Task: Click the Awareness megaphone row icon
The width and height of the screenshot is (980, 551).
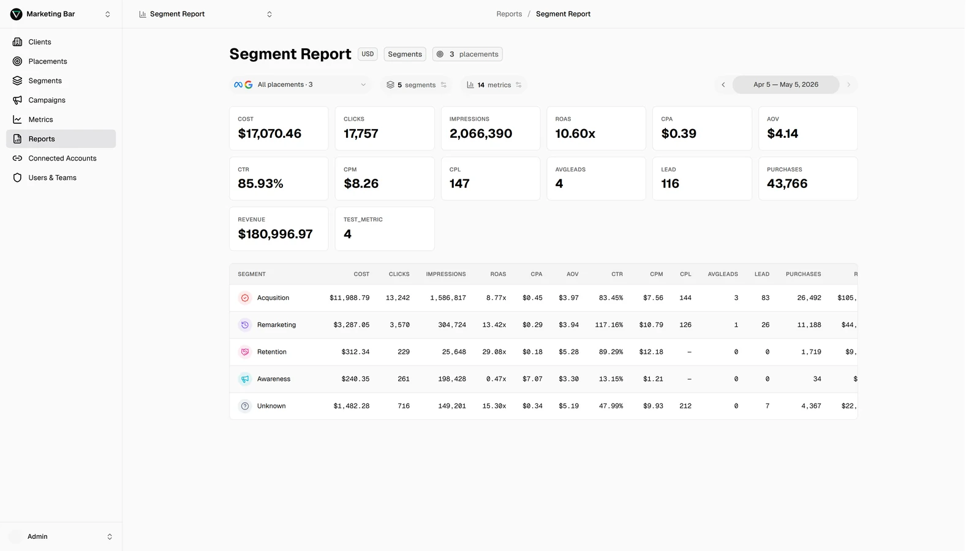Action: 245,379
